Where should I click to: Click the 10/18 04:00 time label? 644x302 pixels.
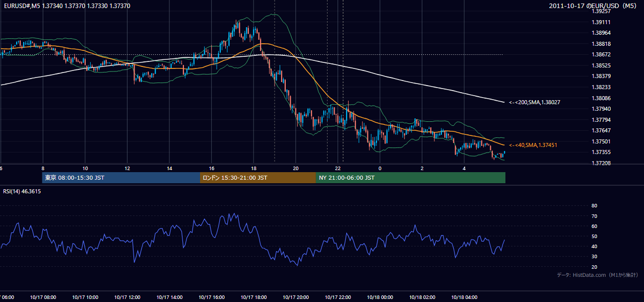click(x=465, y=297)
